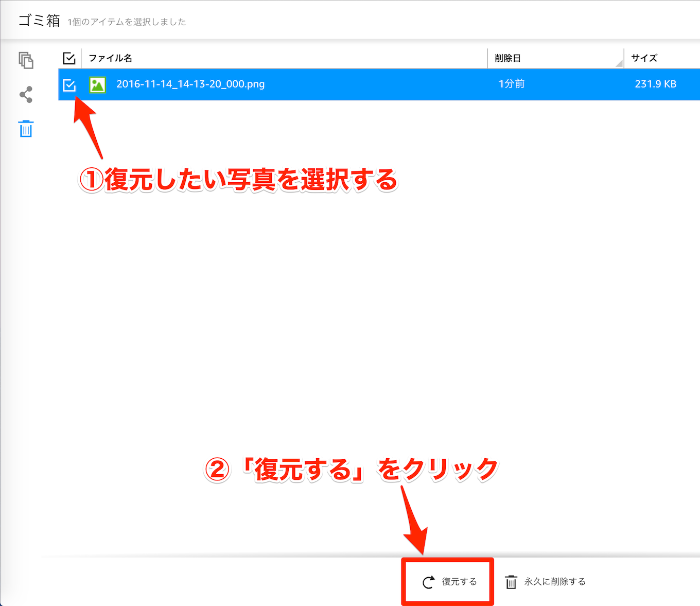Image resolution: width=700 pixels, height=606 pixels.
Task: Click the 永久に削除する button
Action: [546, 582]
